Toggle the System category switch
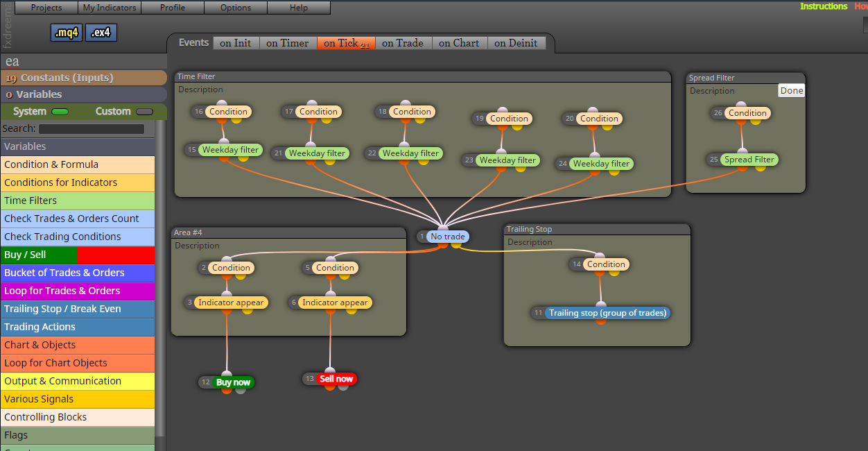Screen dimensions: 868x451 60,112
